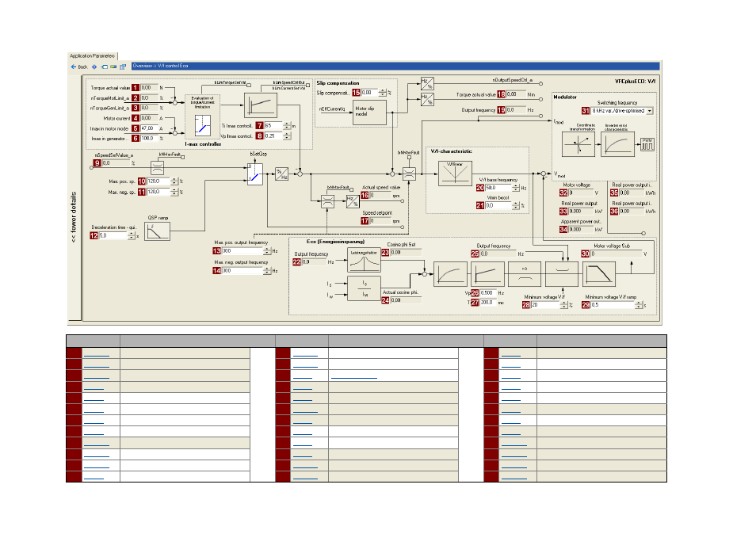Click the arrow-to-rectangle toolbar icon next to the diamond

104,67
